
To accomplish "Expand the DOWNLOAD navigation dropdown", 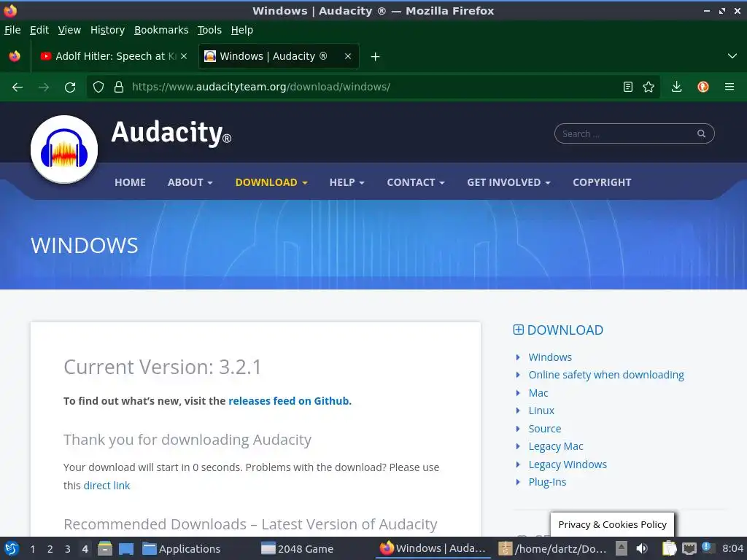I will click(x=271, y=182).
